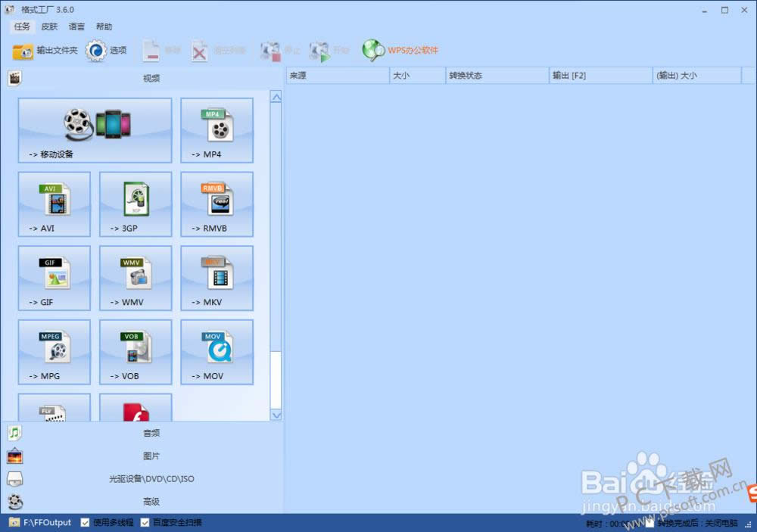Open the 语言 language menu
Image resolution: width=757 pixels, height=532 pixels.
(76, 26)
